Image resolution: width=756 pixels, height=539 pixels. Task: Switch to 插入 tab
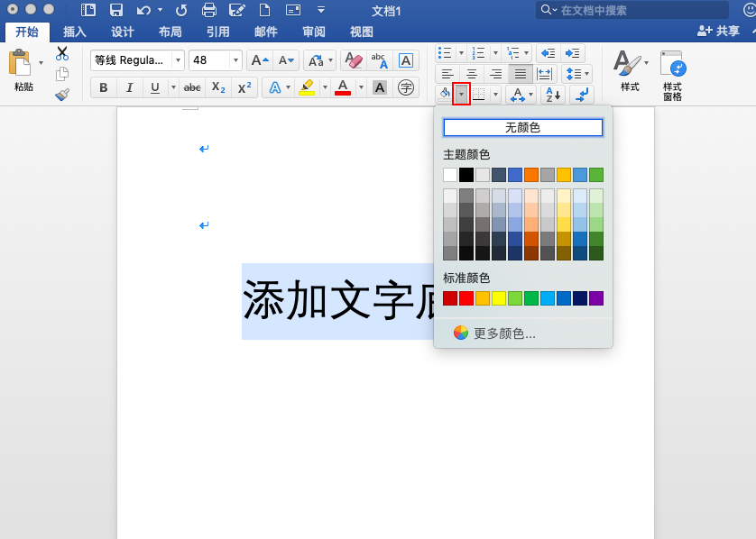point(75,32)
